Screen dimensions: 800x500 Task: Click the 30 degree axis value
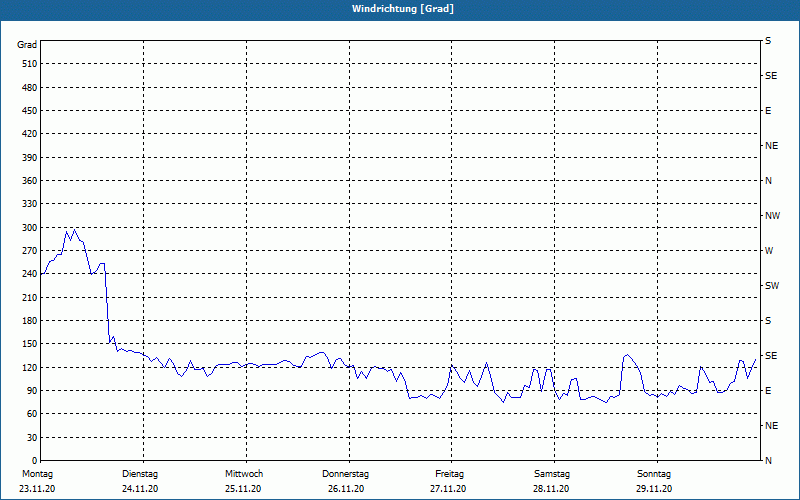32,437
